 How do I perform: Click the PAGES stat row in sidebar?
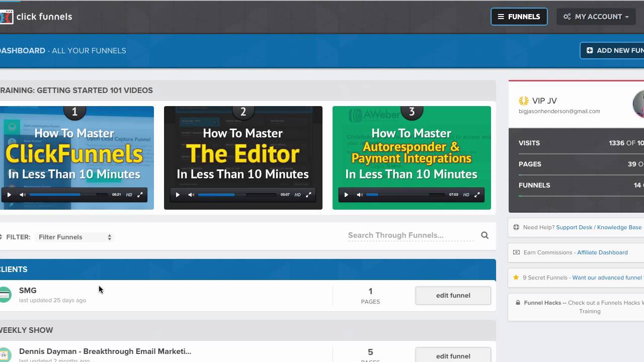[581, 164]
